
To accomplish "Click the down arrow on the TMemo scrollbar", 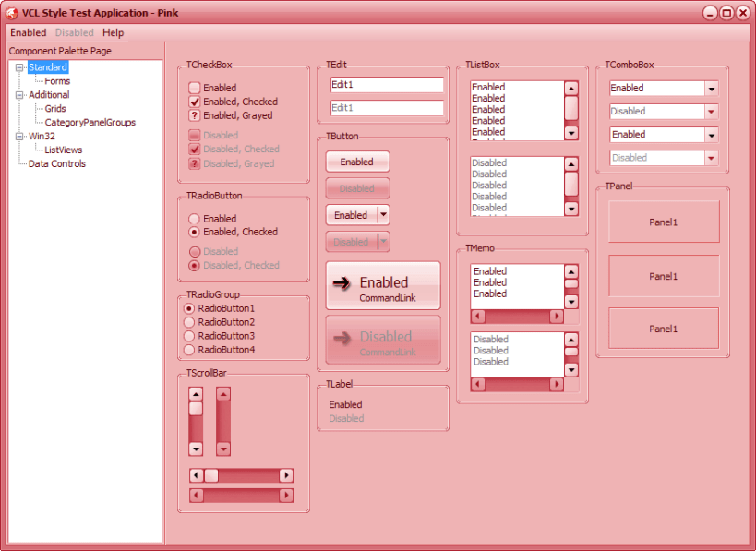I will tap(571, 300).
